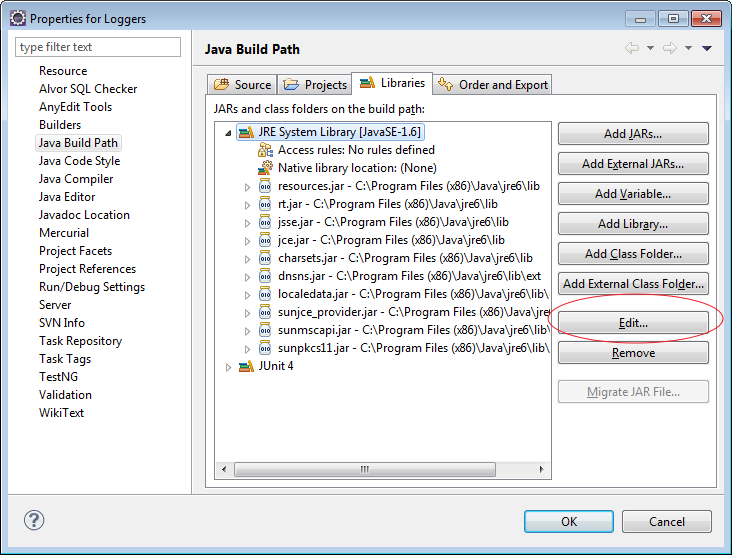
Task: Click the horizontal scrollbar thumb
Action: pos(365,469)
